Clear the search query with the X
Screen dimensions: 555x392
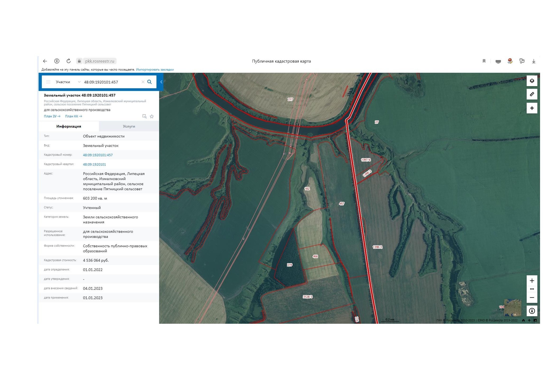pos(143,82)
